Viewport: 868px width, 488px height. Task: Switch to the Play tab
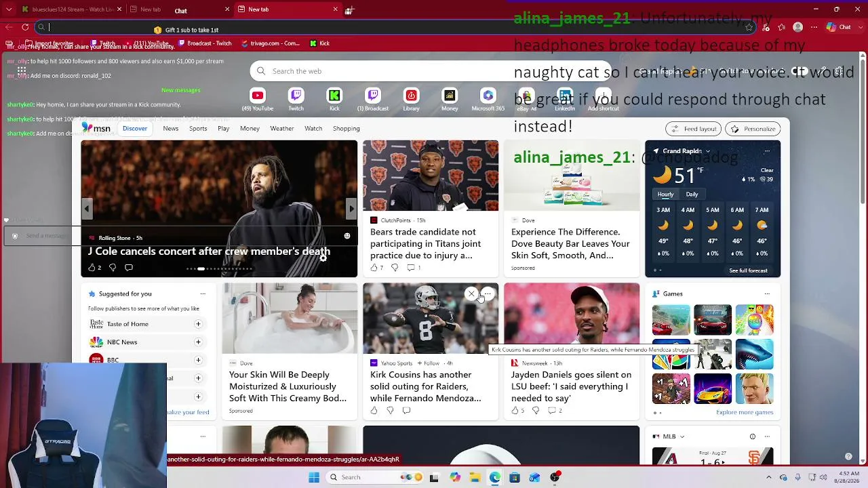point(224,128)
